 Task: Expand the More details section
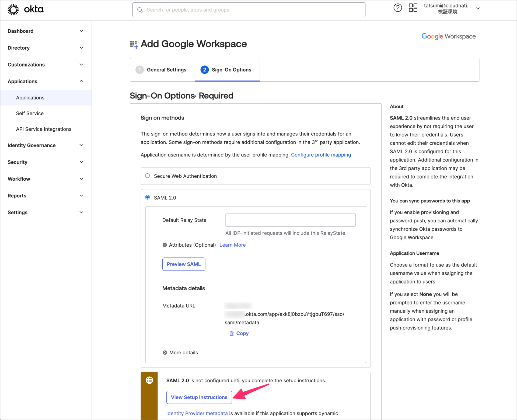(x=165, y=352)
